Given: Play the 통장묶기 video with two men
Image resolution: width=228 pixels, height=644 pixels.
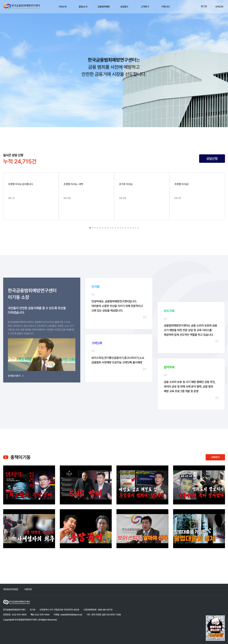Looking at the screenshot, I should click(x=86, y=528).
